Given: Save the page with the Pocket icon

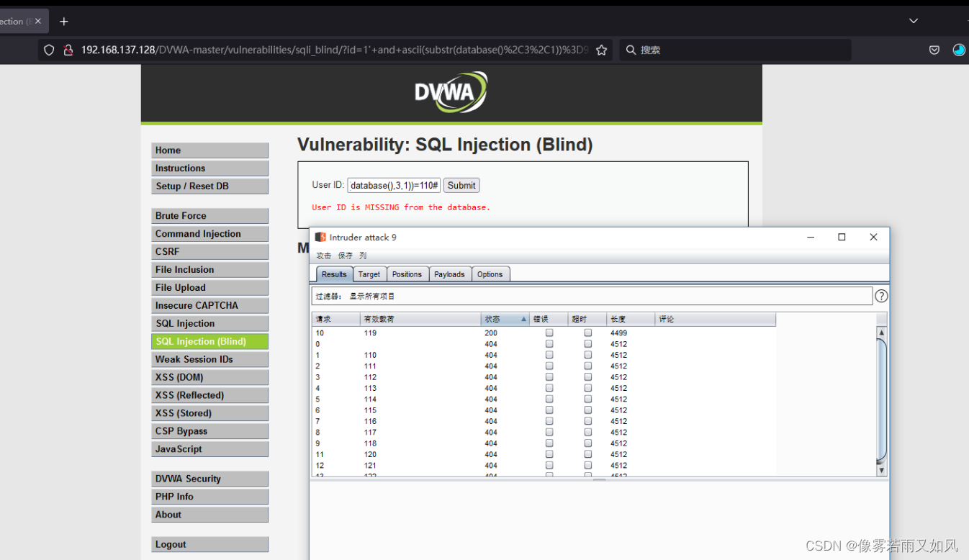Looking at the screenshot, I should click(x=934, y=50).
